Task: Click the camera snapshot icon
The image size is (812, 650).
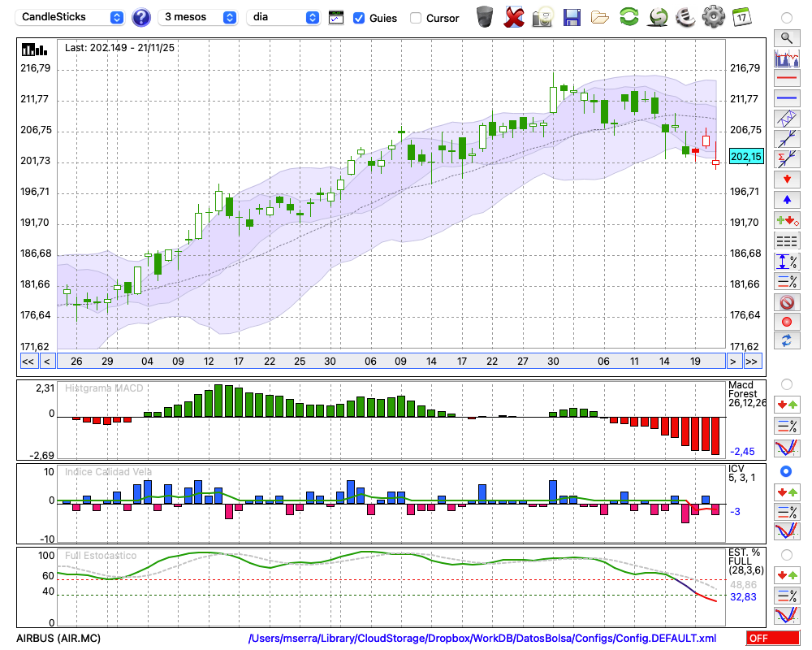Action: click(x=542, y=17)
